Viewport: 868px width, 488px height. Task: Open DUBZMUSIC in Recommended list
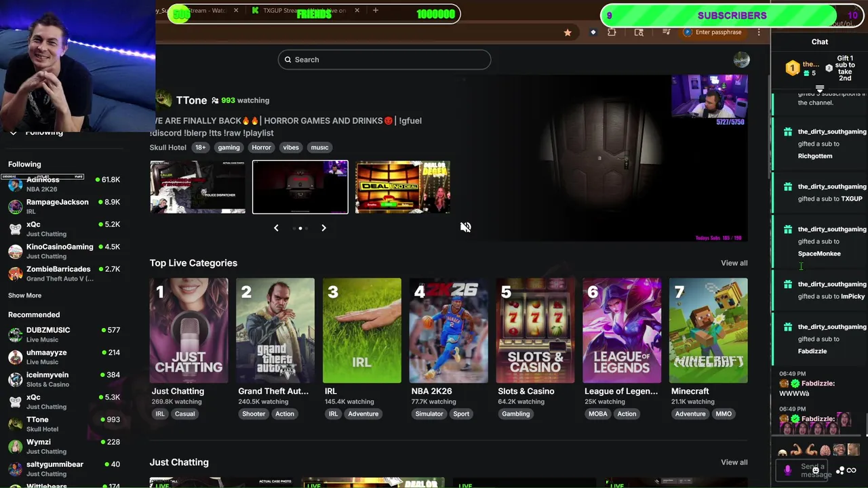(64, 334)
